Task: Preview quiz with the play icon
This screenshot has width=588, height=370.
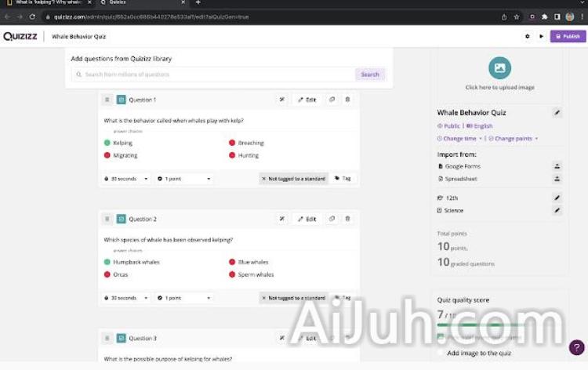Action: [541, 36]
